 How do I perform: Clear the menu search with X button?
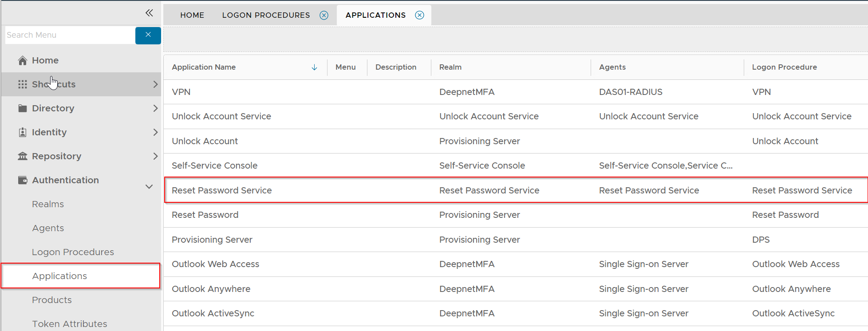click(148, 35)
